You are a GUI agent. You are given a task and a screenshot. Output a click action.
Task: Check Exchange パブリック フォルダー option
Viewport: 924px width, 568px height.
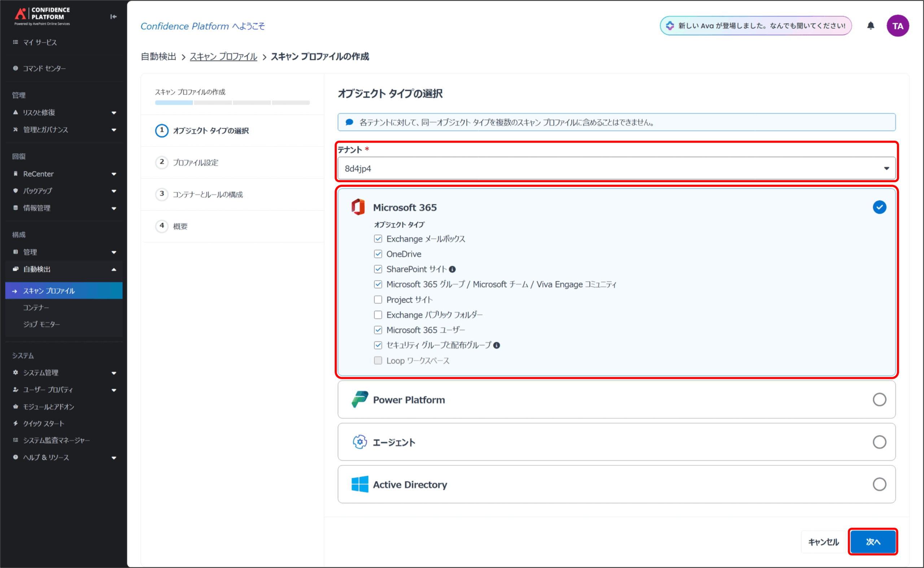tap(378, 315)
